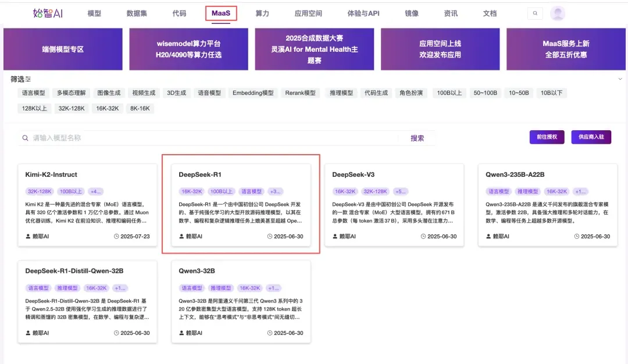This screenshot has width=628, height=364.
Task: Filter by 100B以上 size in filter row
Action: 449,93
